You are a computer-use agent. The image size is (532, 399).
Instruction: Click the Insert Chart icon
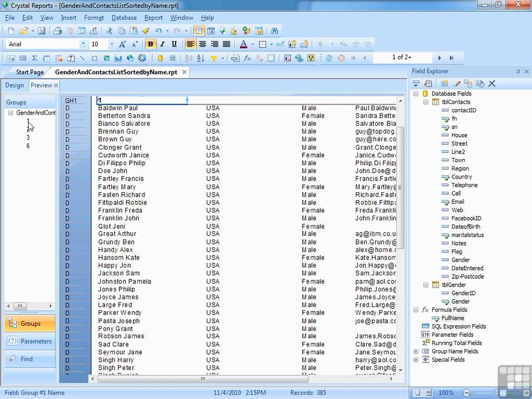coord(118,58)
